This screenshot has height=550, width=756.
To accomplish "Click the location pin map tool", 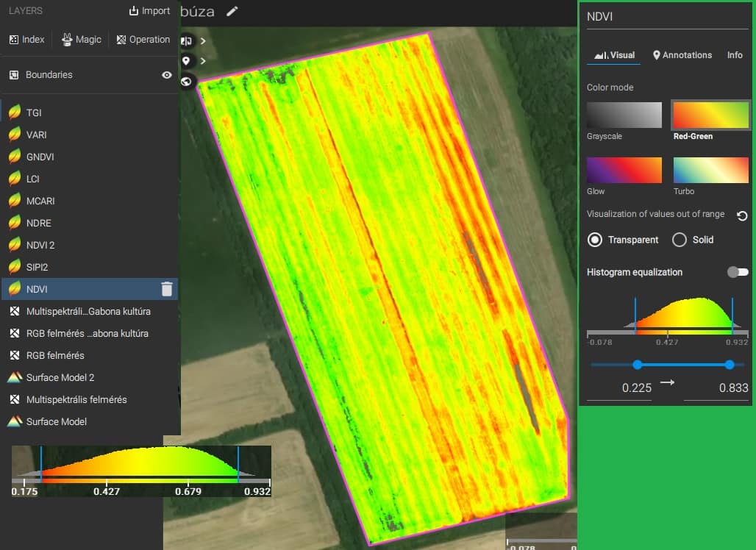I will (187, 61).
